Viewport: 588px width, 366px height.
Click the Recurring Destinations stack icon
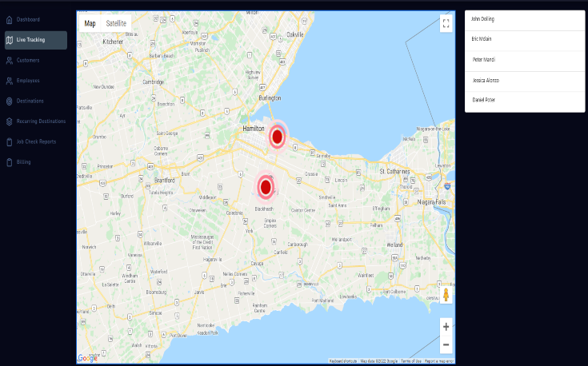coord(9,121)
